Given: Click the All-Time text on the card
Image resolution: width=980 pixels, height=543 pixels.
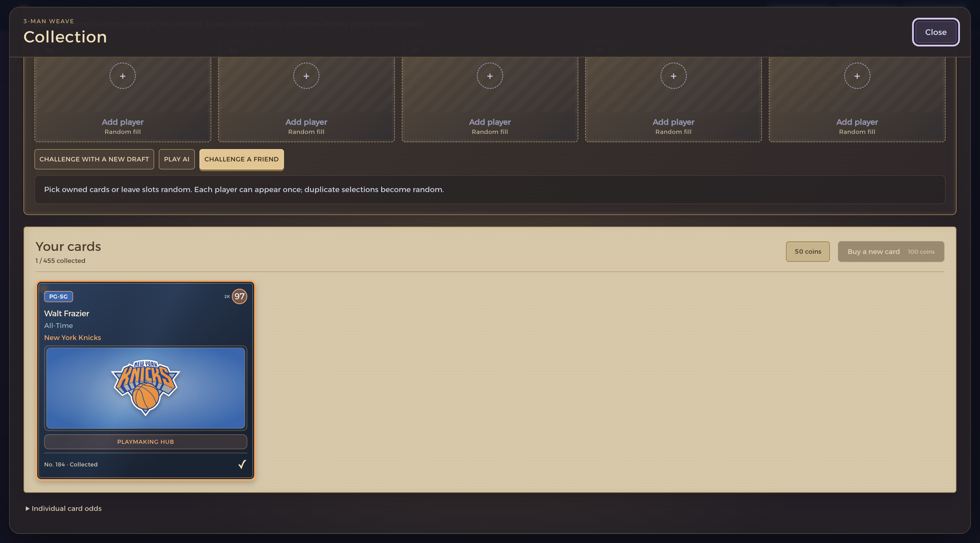Looking at the screenshot, I should pos(58,326).
